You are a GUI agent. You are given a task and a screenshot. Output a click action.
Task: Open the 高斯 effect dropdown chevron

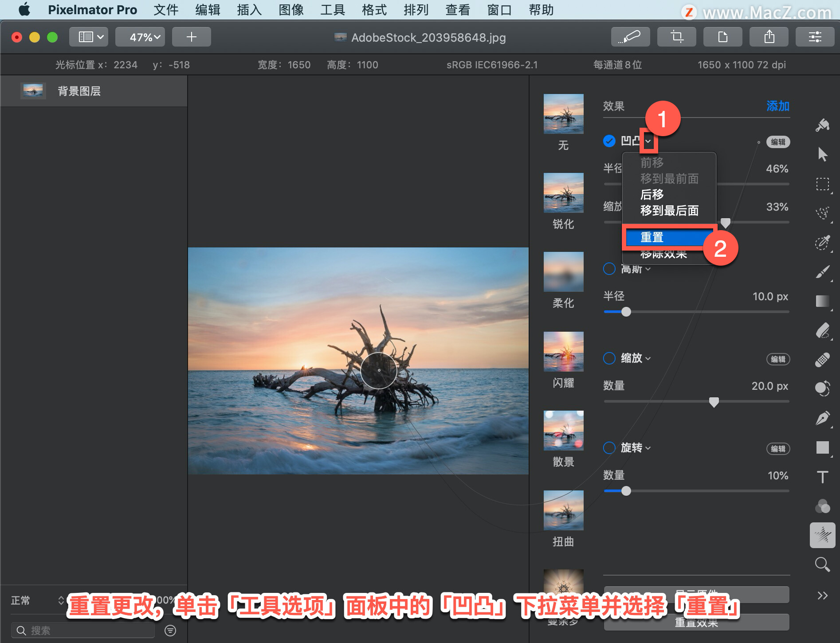coord(648,269)
